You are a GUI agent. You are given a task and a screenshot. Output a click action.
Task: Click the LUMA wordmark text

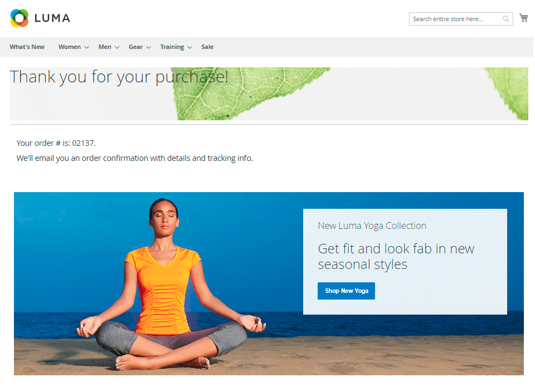click(x=52, y=18)
